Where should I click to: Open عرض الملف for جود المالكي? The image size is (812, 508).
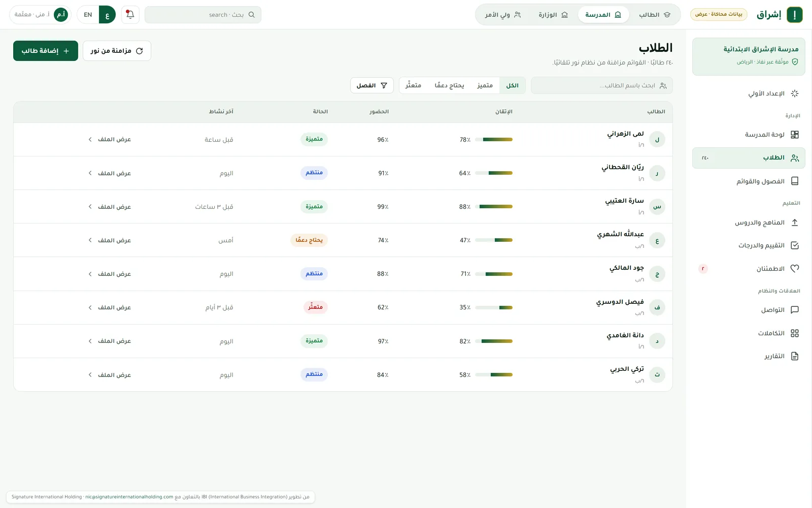[110, 274]
